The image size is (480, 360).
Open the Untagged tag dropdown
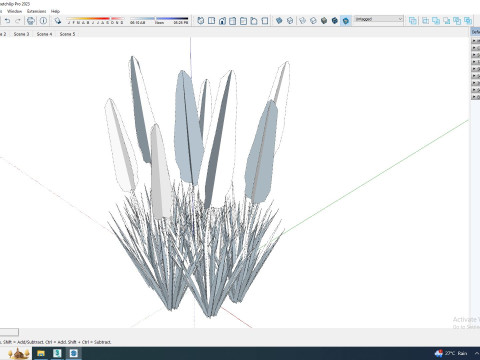379,19
